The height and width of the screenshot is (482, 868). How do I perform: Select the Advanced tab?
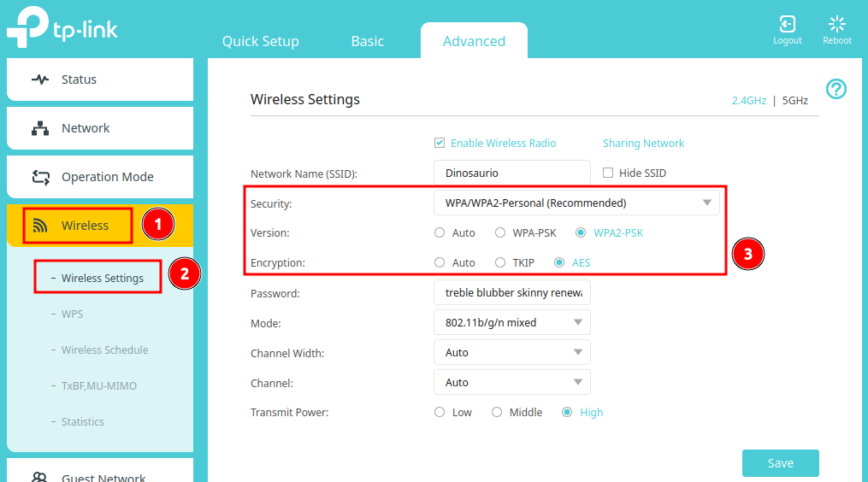click(x=474, y=40)
